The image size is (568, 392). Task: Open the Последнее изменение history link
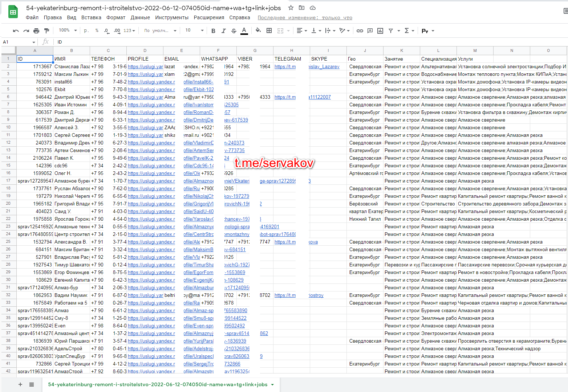[x=305, y=17]
